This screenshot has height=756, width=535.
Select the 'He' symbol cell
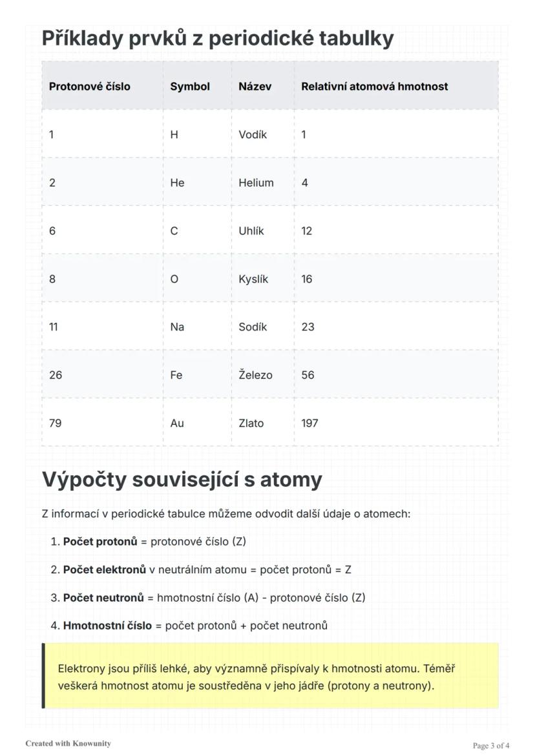[177, 183]
